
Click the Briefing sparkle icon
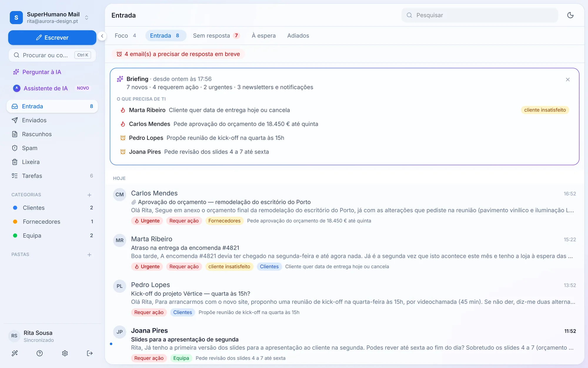120,79
